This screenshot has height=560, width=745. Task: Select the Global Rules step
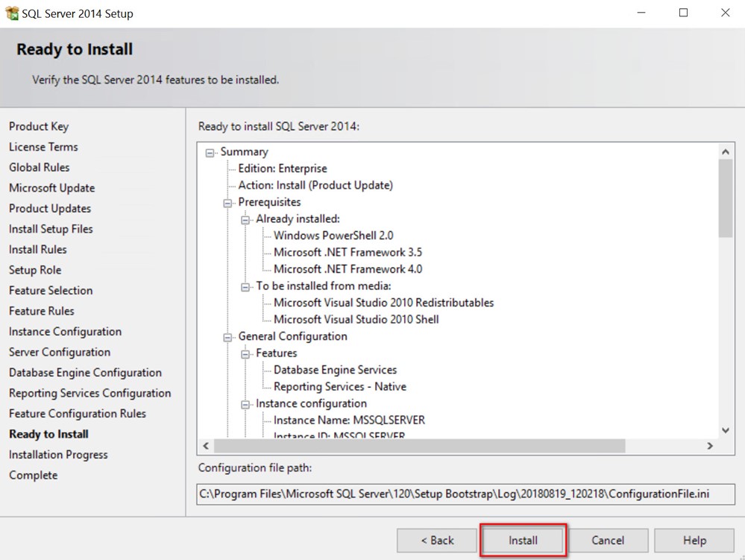coord(39,167)
